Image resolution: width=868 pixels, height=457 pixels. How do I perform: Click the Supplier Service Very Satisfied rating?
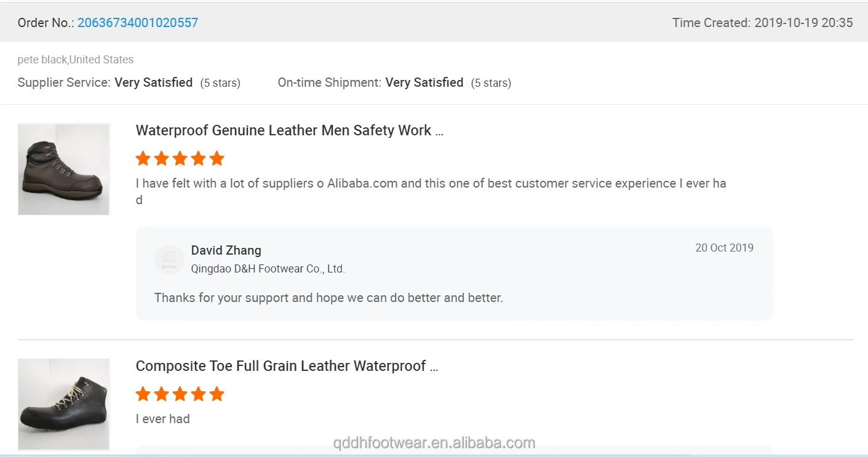click(153, 82)
